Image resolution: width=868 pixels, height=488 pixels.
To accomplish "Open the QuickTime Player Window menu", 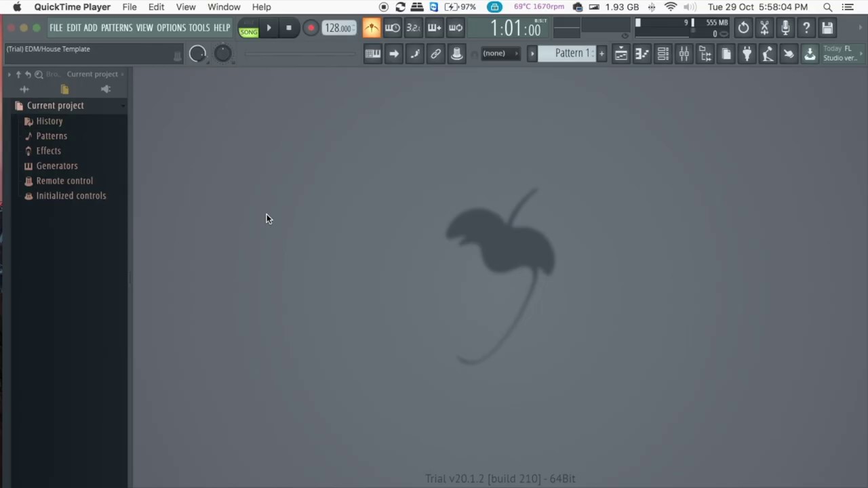I will tap(224, 7).
